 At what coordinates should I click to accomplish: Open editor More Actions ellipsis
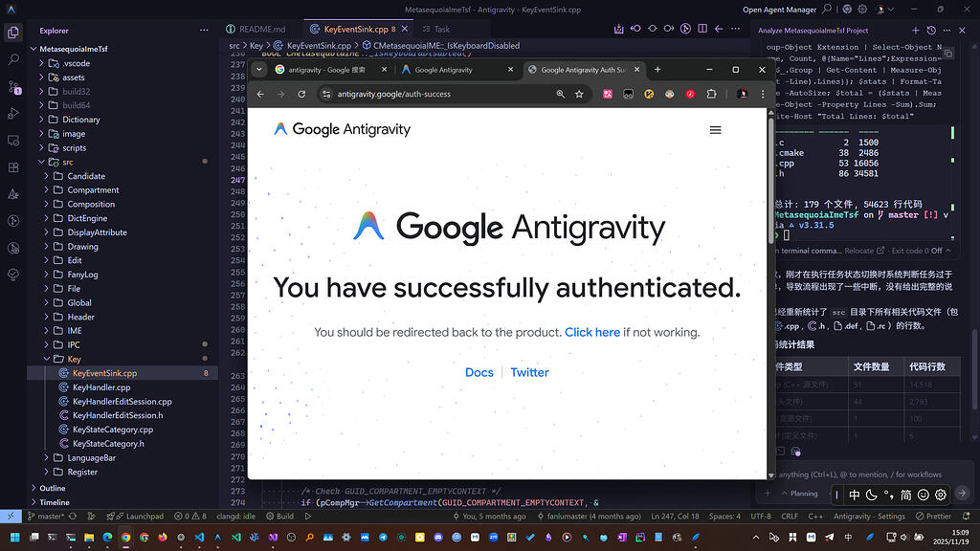pyautogui.click(x=736, y=29)
